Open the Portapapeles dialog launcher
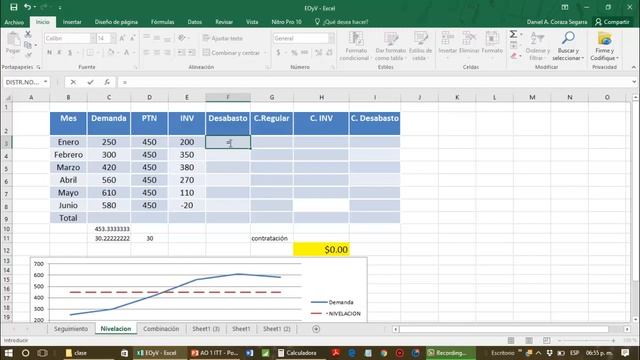Image resolution: width=640 pixels, height=360 pixels. (x=38, y=67)
